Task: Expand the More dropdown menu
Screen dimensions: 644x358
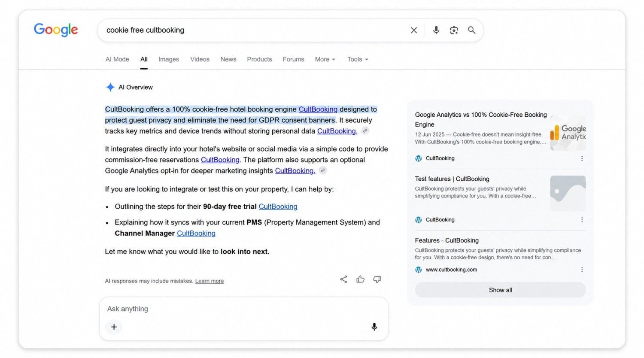Action: click(325, 59)
